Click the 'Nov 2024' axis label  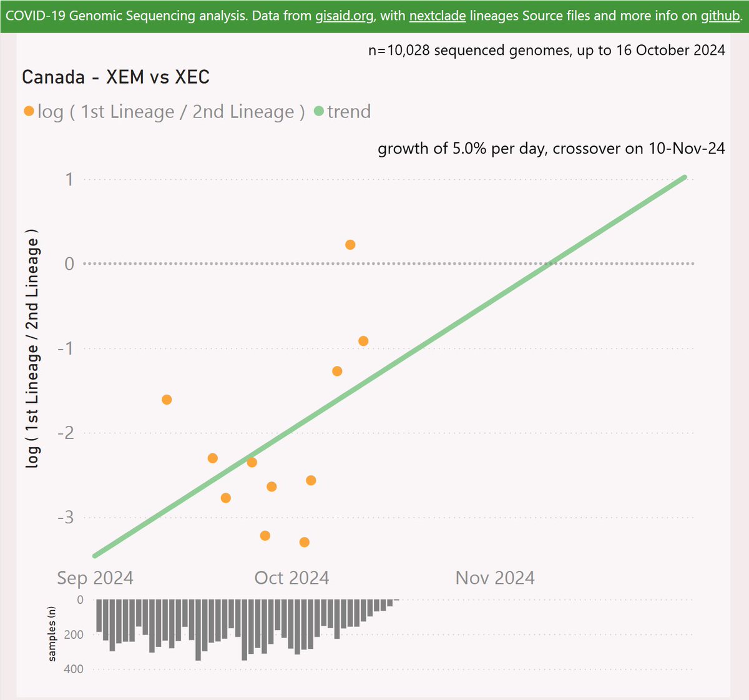[495, 578]
